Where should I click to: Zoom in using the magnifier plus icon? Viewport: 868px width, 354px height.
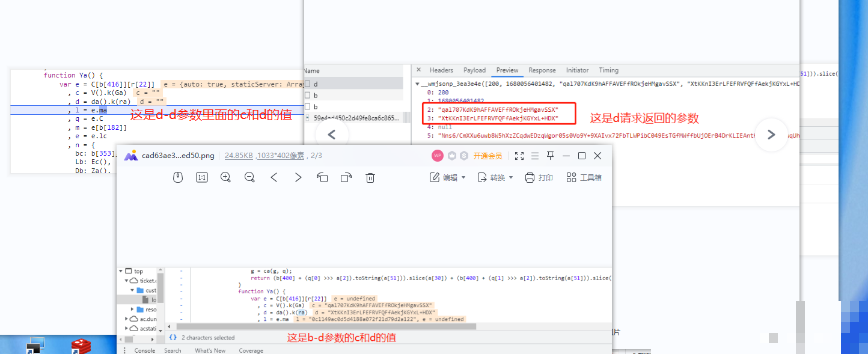pos(225,177)
